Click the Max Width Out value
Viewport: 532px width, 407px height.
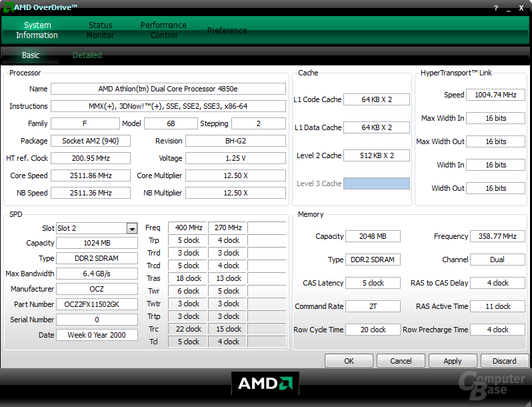coord(496,141)
